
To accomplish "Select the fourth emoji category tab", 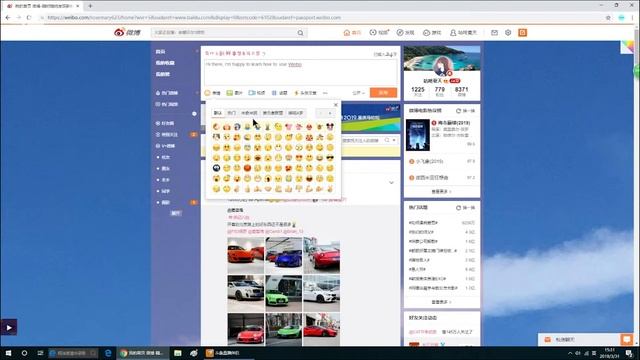I will click(x=273, y=113).
